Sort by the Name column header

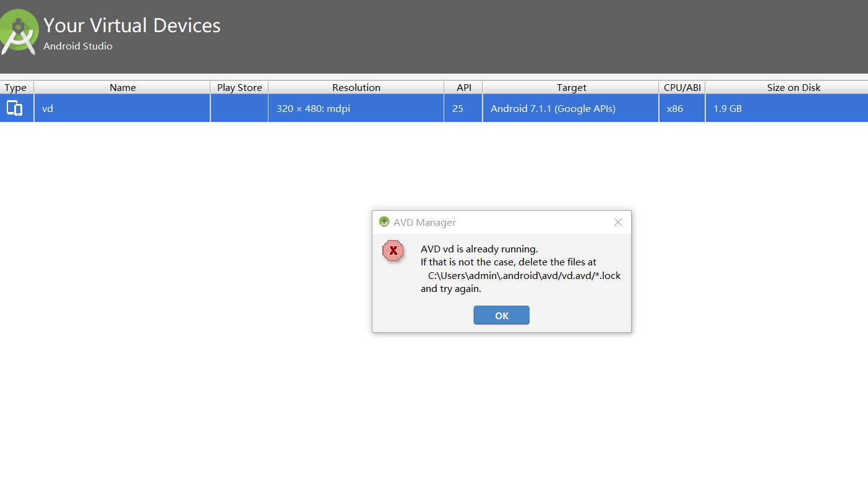[122, 87]
